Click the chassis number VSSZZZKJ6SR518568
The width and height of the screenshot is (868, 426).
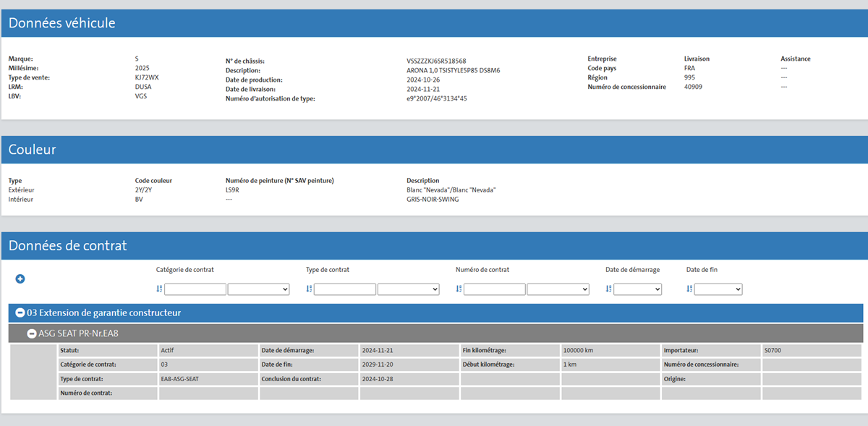[436, 61]
